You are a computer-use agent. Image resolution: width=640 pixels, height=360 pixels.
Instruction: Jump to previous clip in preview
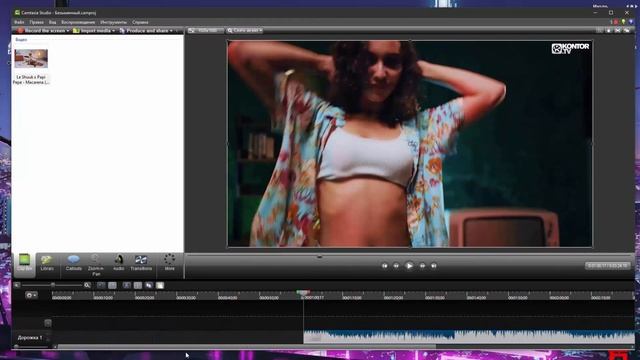tap(384, 266)
